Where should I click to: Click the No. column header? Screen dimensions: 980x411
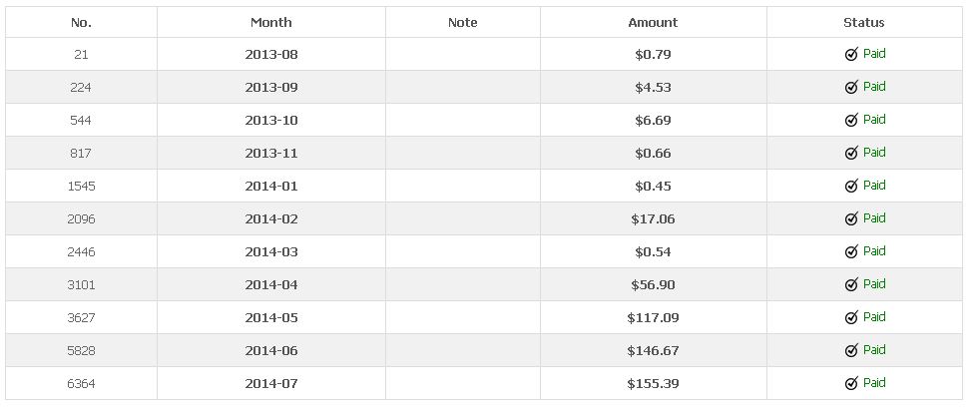tap(81, 23)
